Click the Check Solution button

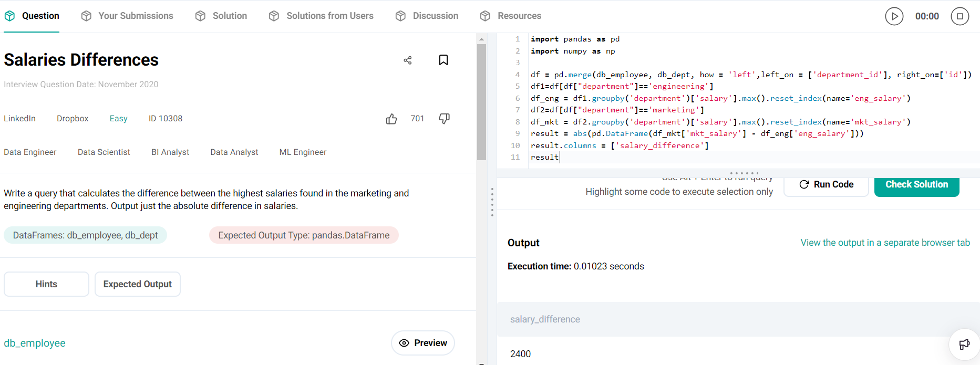(x=916, y=185)
